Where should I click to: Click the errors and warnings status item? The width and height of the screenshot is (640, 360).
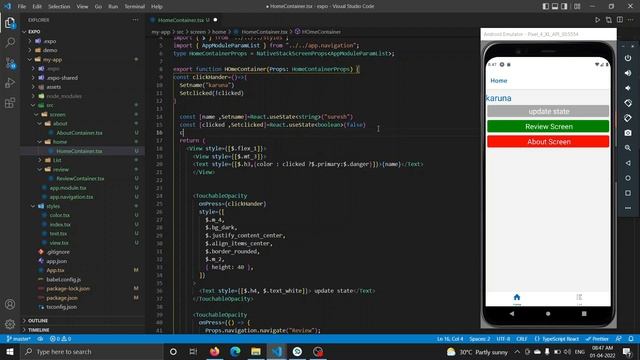click(60, 339)
